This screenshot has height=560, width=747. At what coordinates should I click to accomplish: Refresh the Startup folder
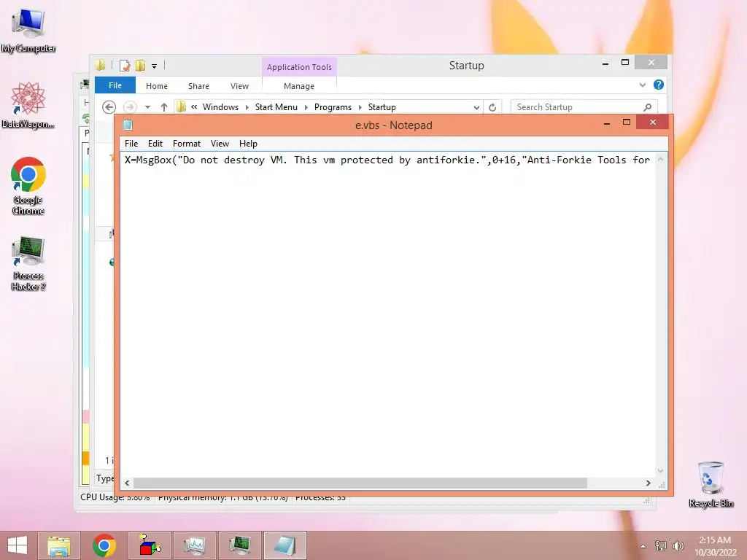pos(492,108)
